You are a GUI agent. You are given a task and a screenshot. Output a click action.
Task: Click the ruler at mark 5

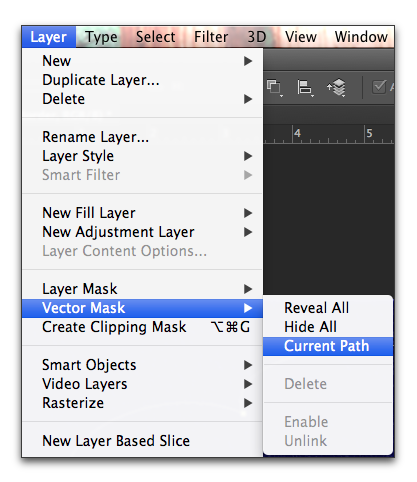369,134
